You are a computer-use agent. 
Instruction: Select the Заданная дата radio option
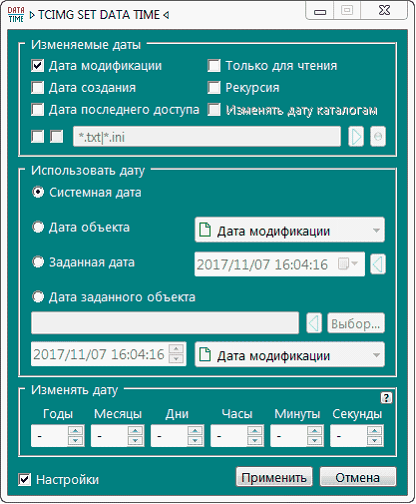coord(38,262)
